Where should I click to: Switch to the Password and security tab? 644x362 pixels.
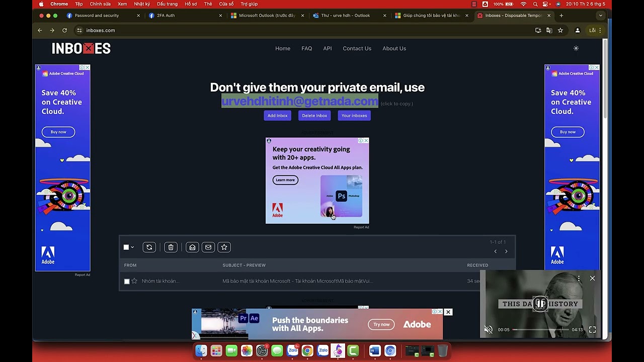[x=103, y=16]
